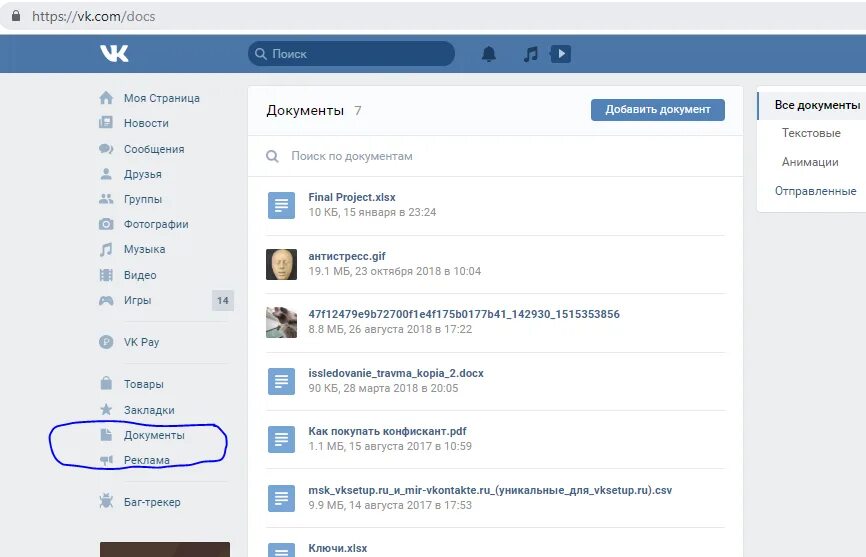Click the Игры counter badge 14
The image size is (866, 557).
point(223,300)
